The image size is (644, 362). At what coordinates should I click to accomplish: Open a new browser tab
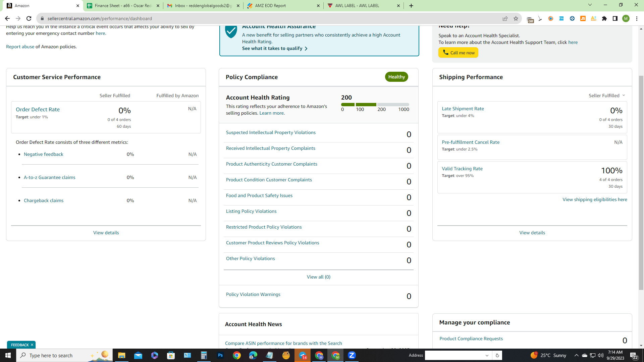coord(411,6)
